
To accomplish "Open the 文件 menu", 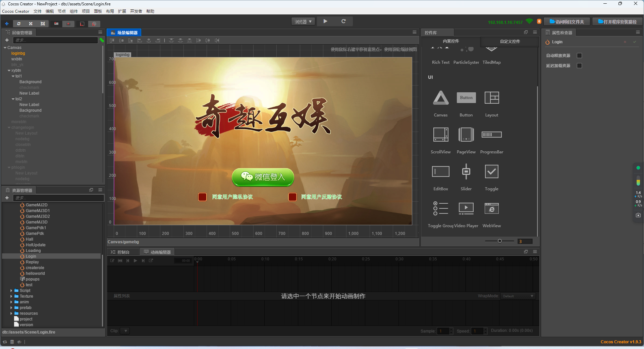I will [x=37, y=11].
